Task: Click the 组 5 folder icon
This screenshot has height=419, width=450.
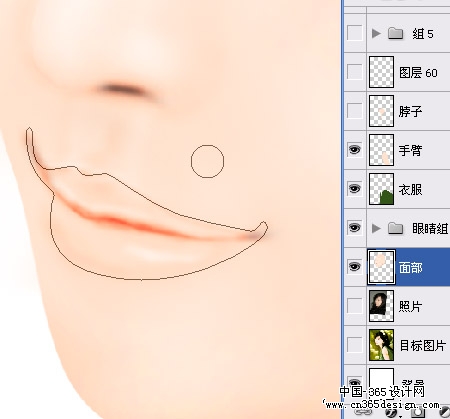Action: (396, 33)
